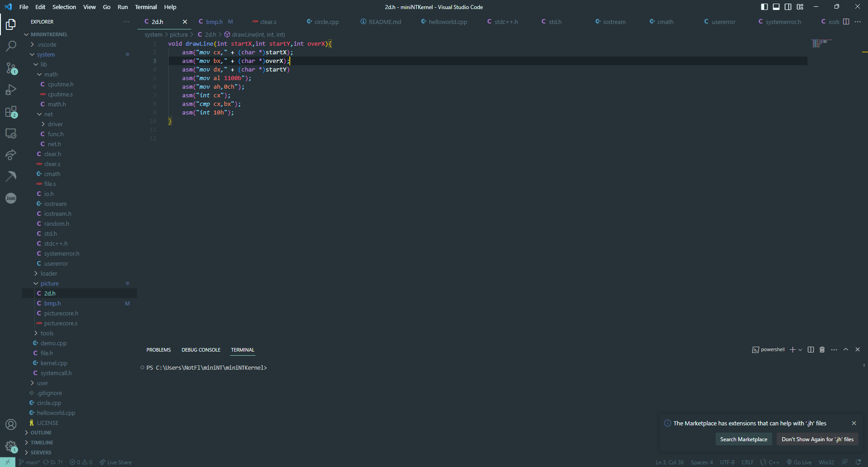The image size is (868, 467).
Task: Open the Accounts icon
Action: 11,424
